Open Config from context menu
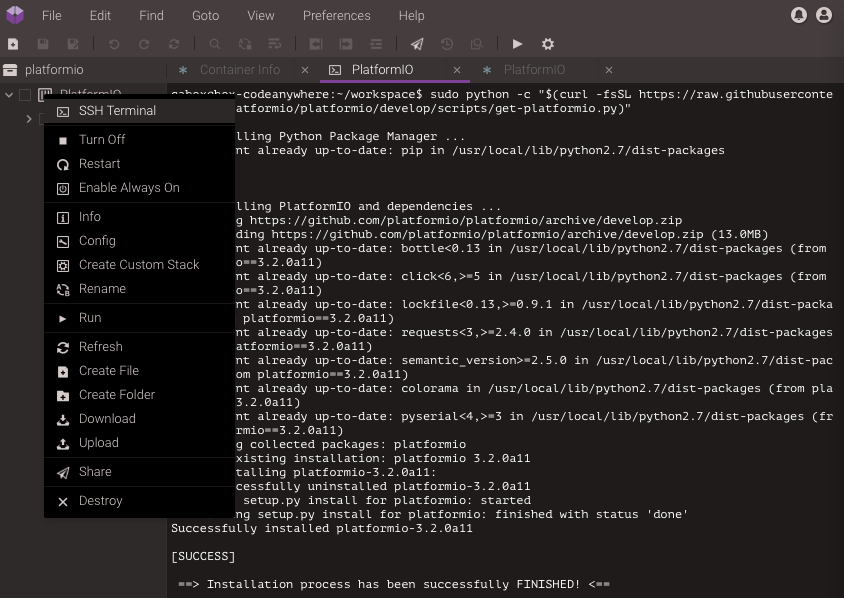844x598 pixels. point(139,241)
